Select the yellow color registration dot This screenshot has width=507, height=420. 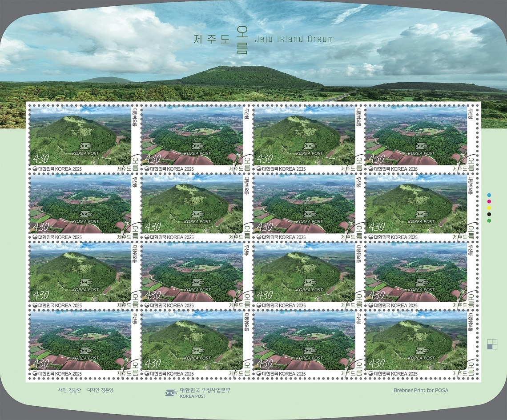pyautogui.click(x=489, y=208)
